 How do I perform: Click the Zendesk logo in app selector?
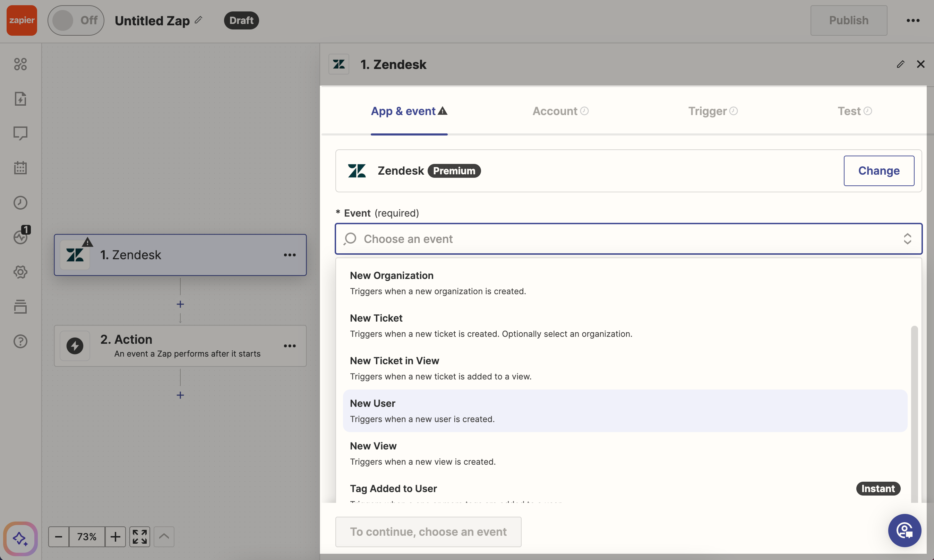(357, 170)
